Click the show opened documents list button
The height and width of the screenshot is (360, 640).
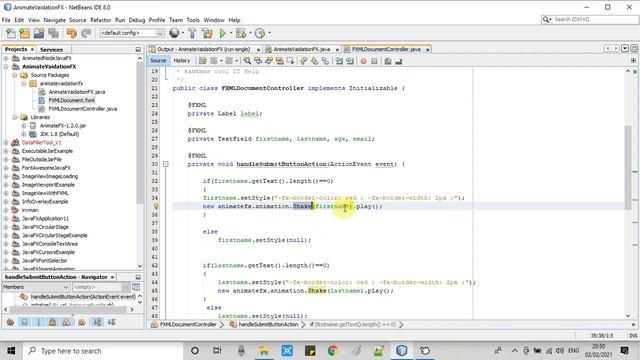pos(625,49)
